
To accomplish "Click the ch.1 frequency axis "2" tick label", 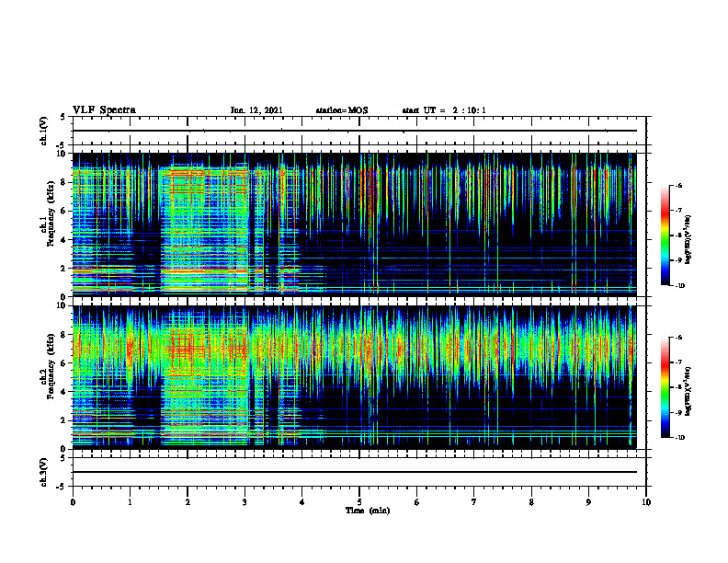I will pyautogui.click(x=63, y=268).
